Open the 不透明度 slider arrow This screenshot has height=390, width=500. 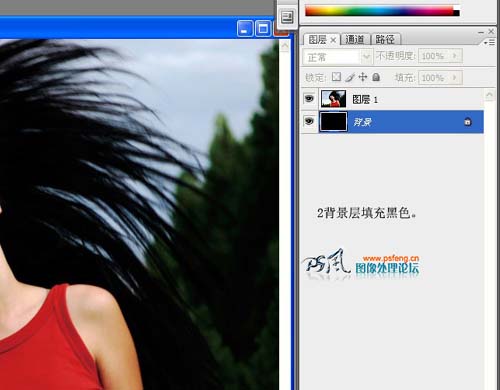pos(455,56)
